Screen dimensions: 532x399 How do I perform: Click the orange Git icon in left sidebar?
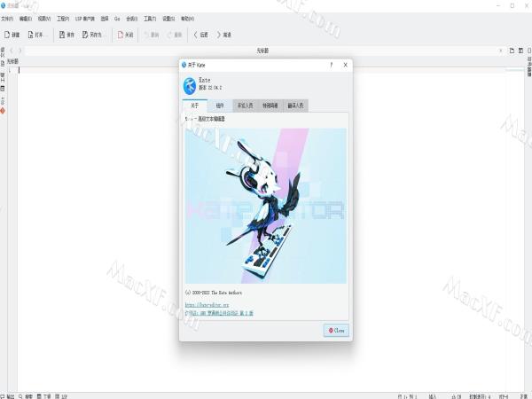(3, 111)
